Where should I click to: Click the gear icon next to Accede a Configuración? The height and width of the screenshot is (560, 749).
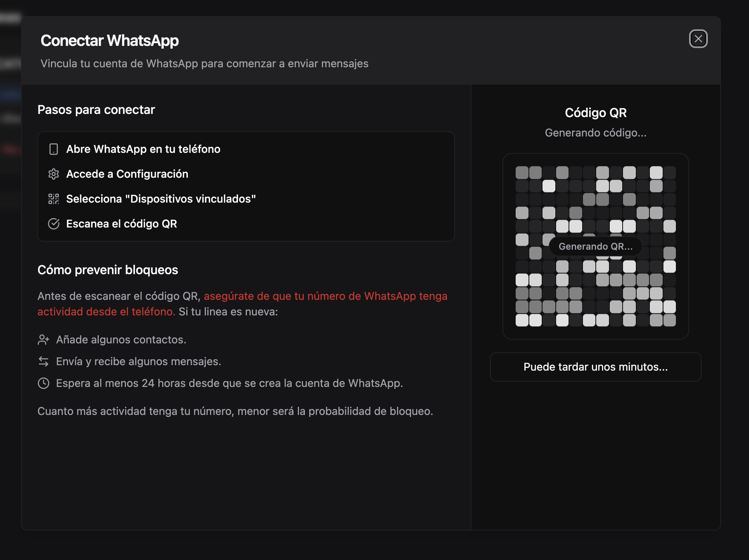pyautogui.click(x=54, y=174)
